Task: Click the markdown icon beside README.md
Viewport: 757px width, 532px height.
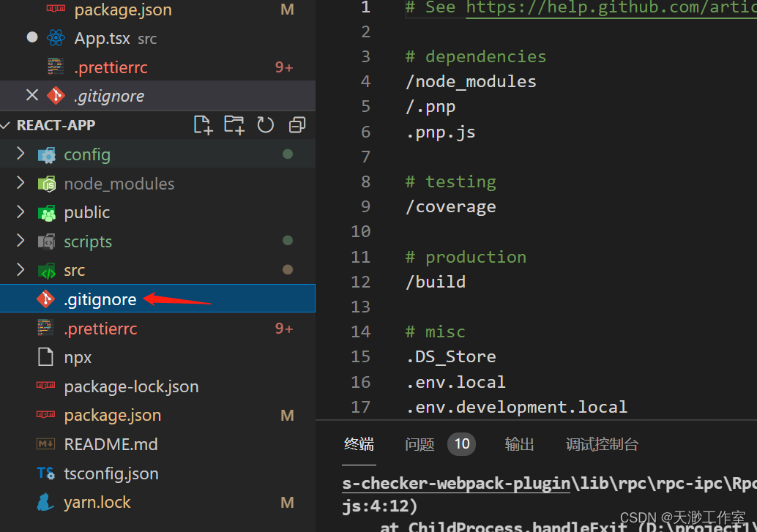Action: click(46, 443)
